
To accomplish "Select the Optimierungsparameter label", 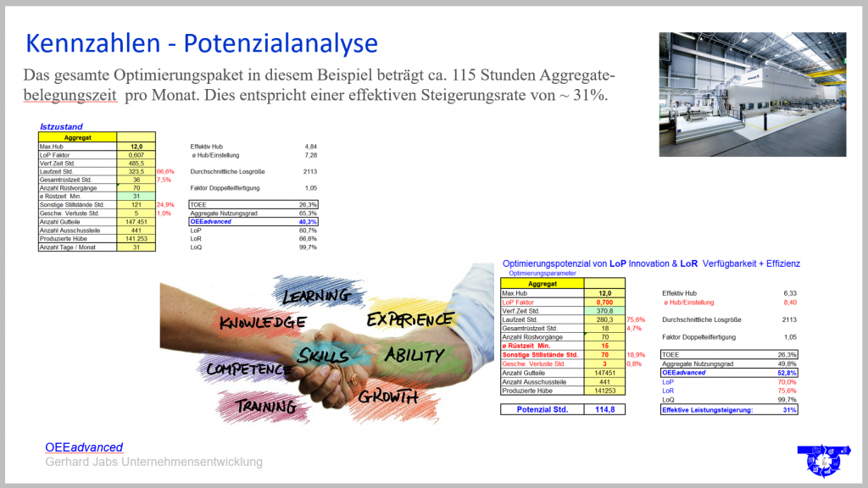I will click(542, 274).
